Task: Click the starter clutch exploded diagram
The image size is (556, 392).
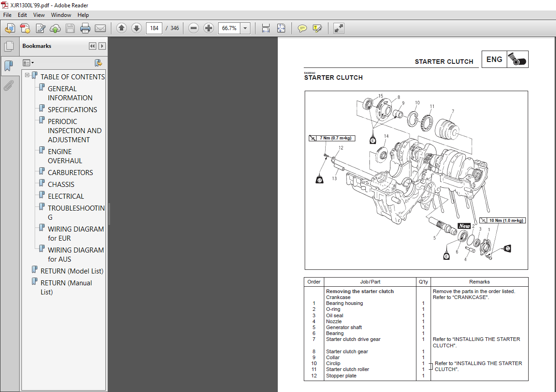Action: click(x=416, y=180)
